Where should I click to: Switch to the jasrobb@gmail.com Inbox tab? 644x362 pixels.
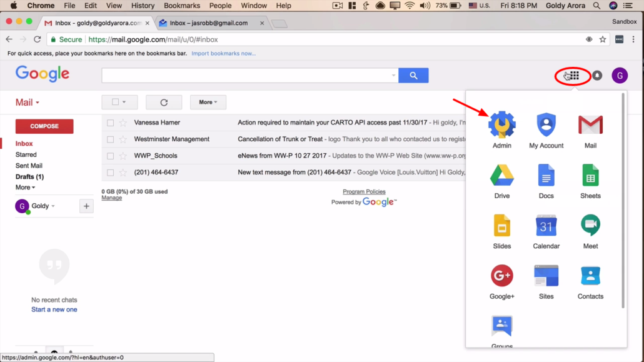pyautogui.click(x=209, y=23)
